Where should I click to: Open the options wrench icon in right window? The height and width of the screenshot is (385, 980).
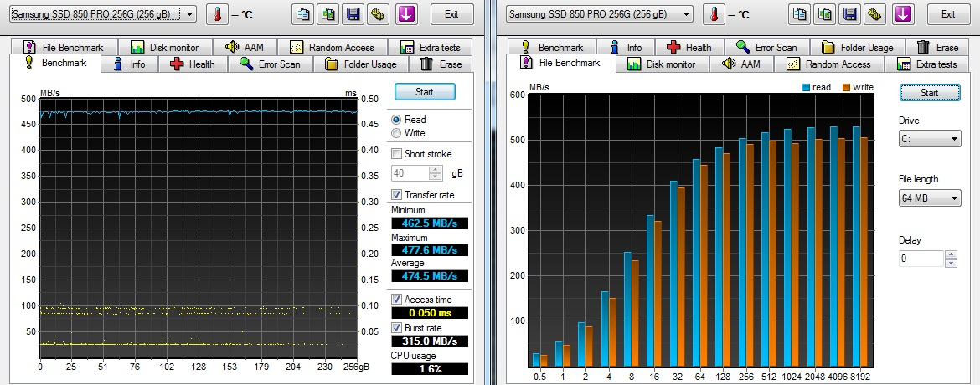[876, 14]
